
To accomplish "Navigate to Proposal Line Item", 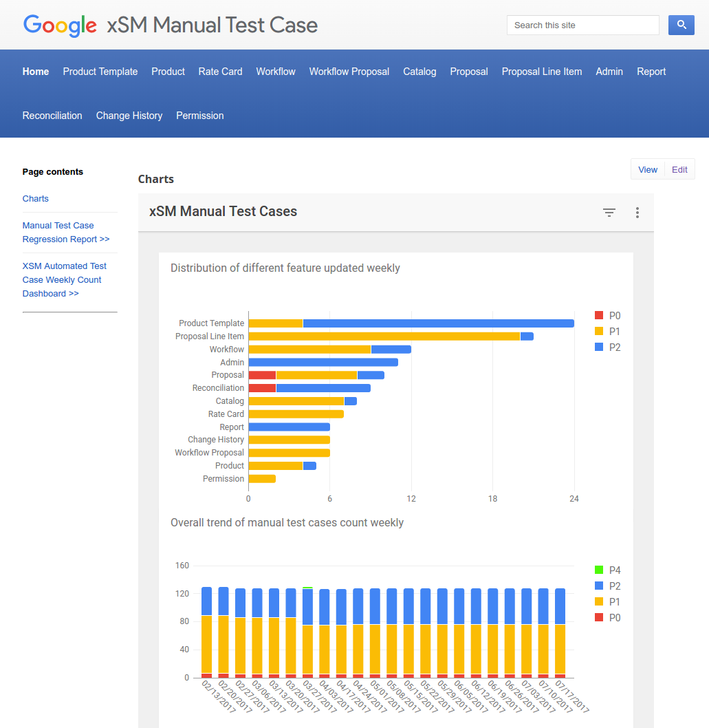I will click(x=542, y=72).
